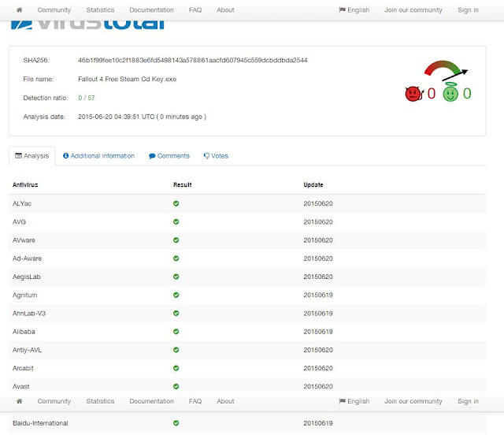Viewport: 504px width, 435px height.
Task: Click Agnitum's update date 20150619
Action: coord(318,295)
